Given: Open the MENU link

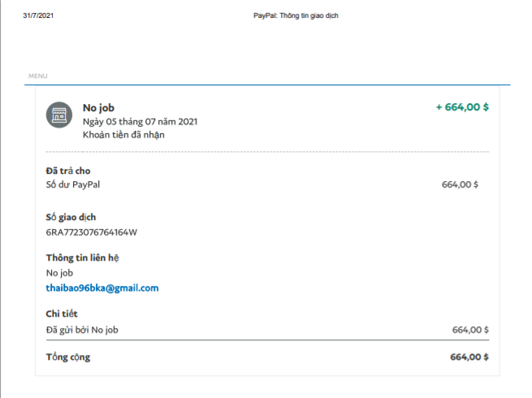Looking at the screenshot, I should click(x=38, y=76).
